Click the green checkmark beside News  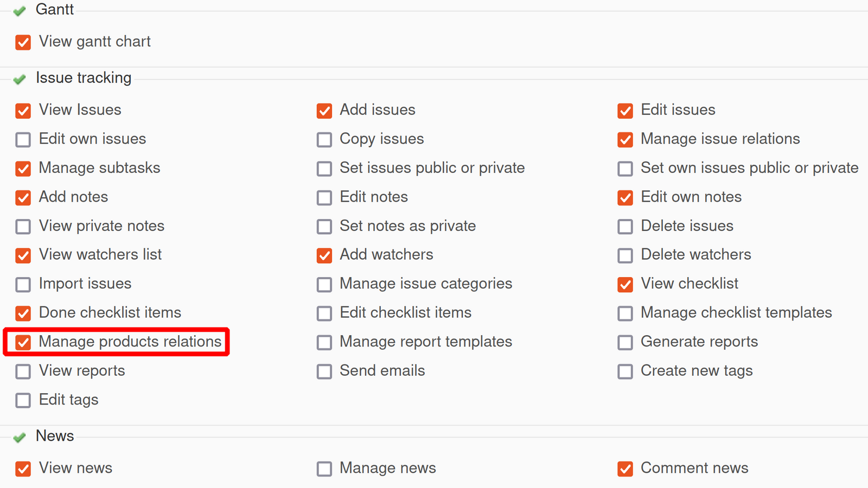(x=20, y=437)
